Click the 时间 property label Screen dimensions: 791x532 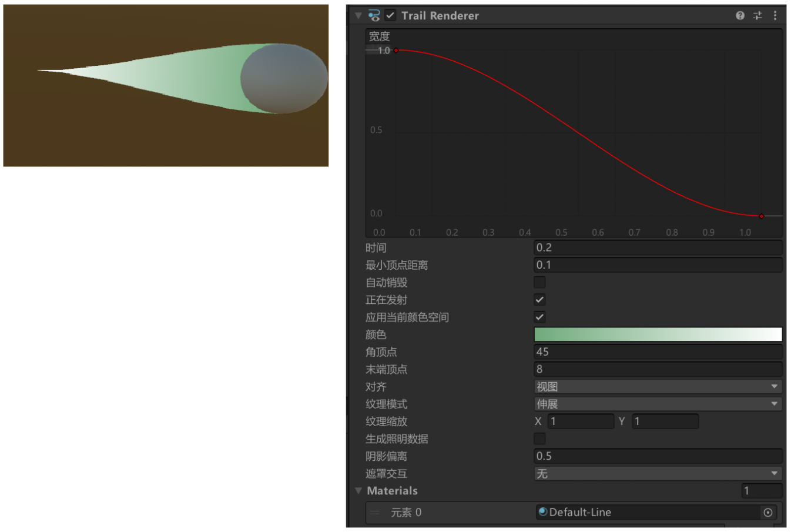click(x=376, y=248)
